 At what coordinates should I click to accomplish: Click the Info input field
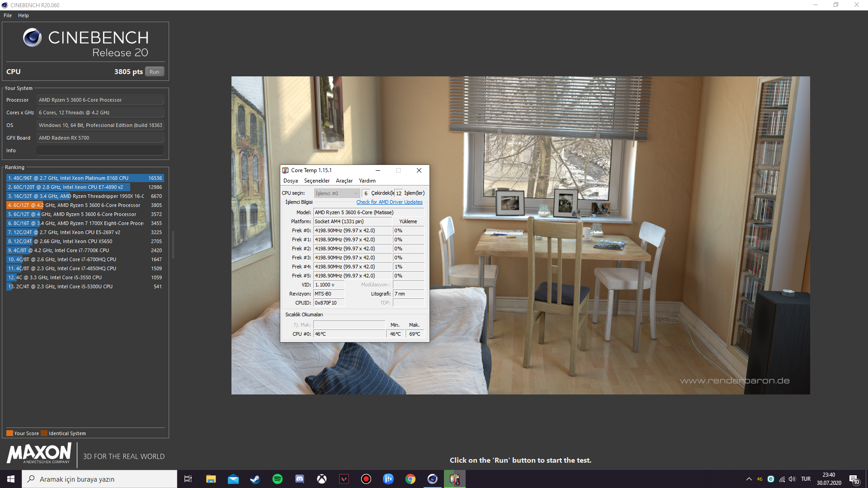[100, 150]
